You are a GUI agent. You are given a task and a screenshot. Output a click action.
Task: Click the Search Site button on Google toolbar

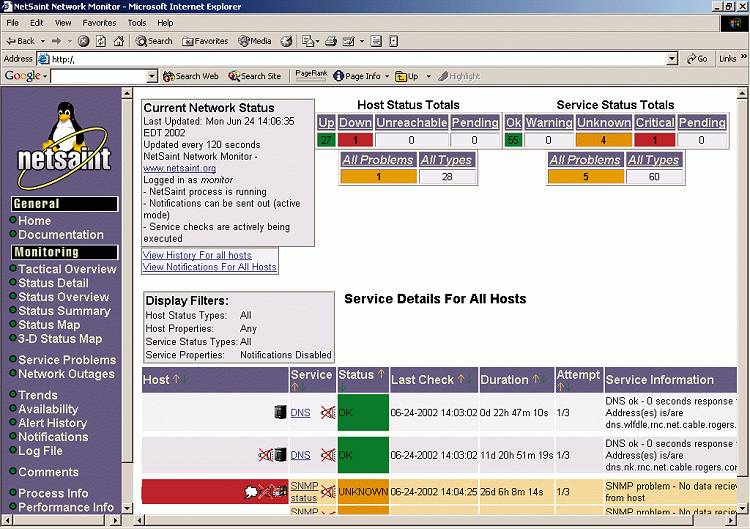coord(255,76)
